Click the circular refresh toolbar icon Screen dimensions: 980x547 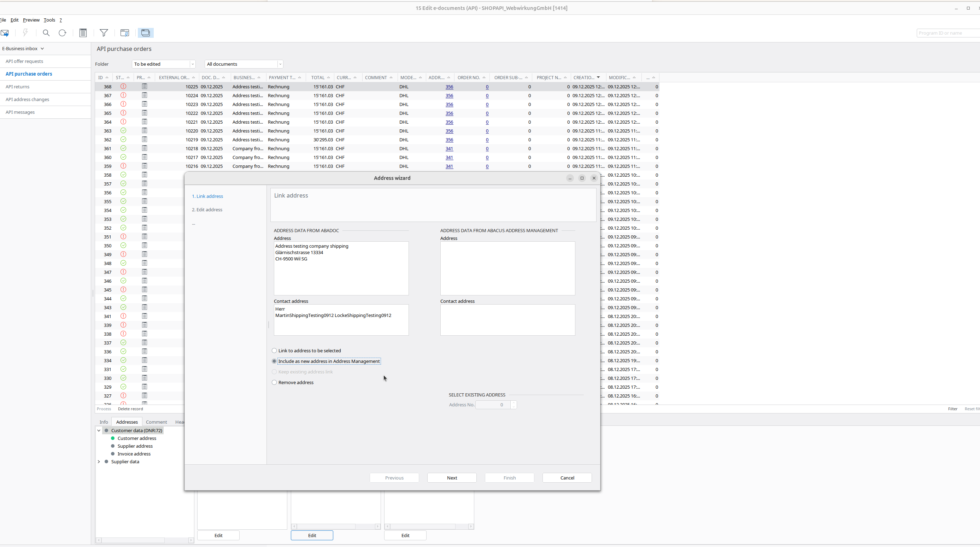tap(63, 33)
